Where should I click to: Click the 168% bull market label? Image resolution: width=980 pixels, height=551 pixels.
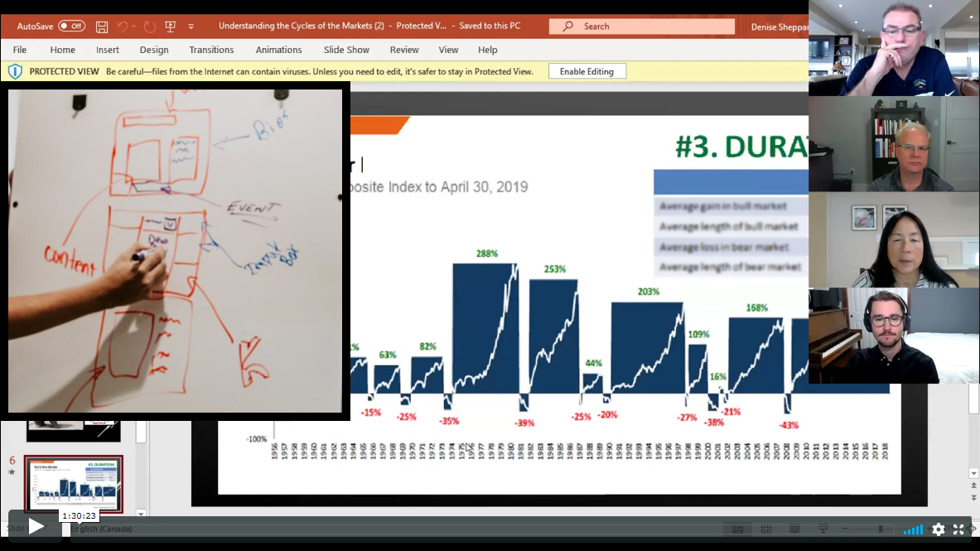[x=757, y=308]
